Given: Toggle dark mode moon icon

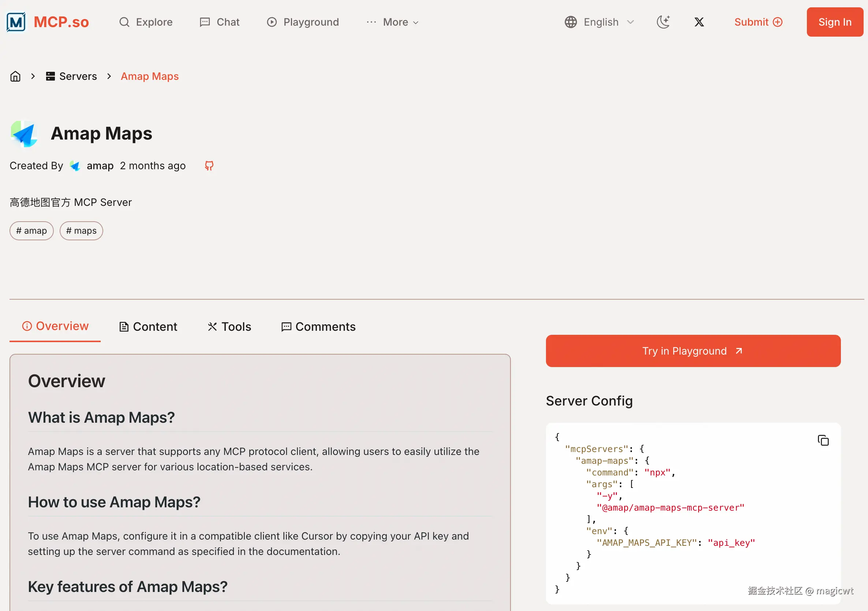Looking at the screenshot, I should pyautogui.click(x=663, y=22).
